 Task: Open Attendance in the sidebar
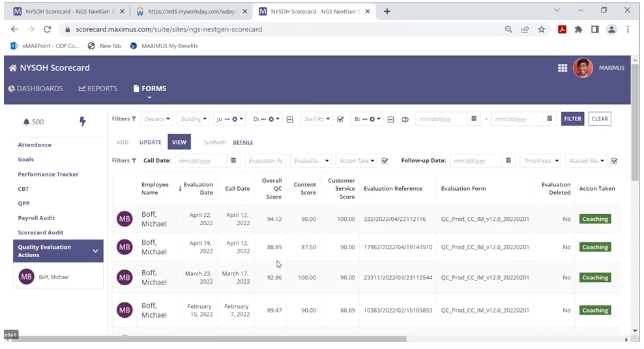click(x=35, y=145)
